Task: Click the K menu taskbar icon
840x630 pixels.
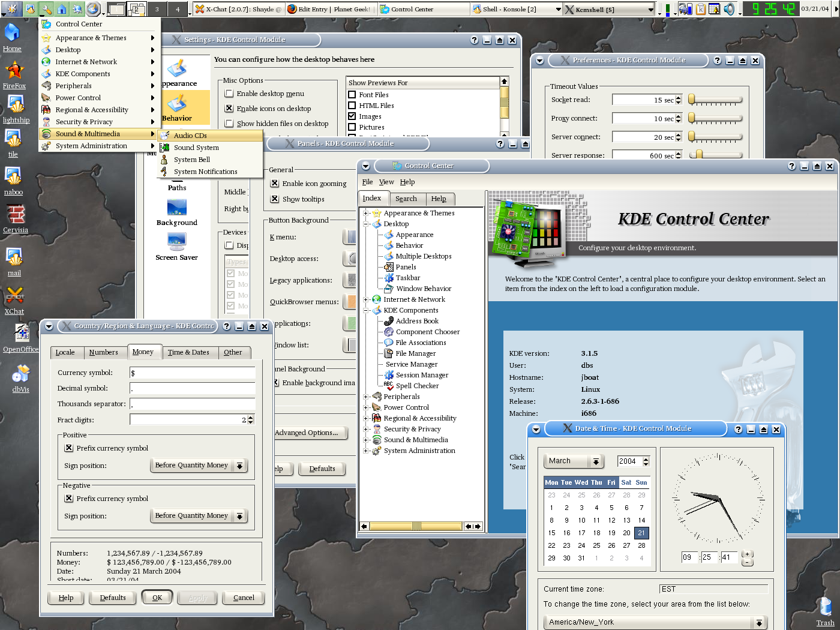Action: point(13,8)
